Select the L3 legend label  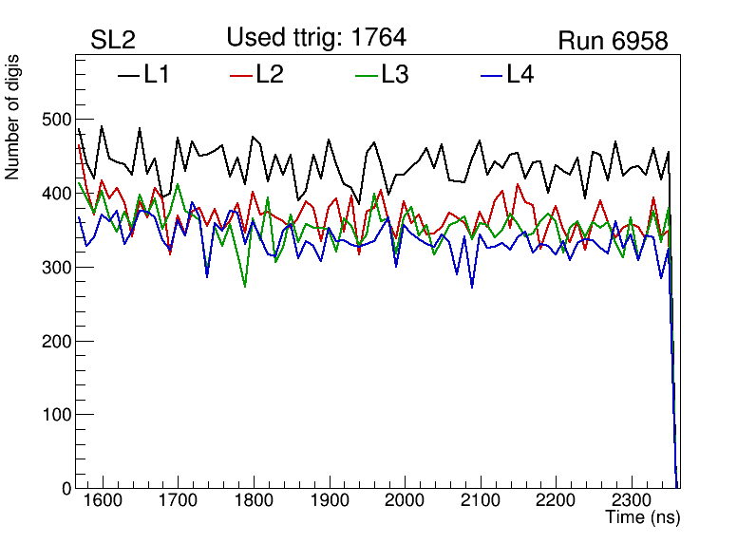[x=395, y=75]
